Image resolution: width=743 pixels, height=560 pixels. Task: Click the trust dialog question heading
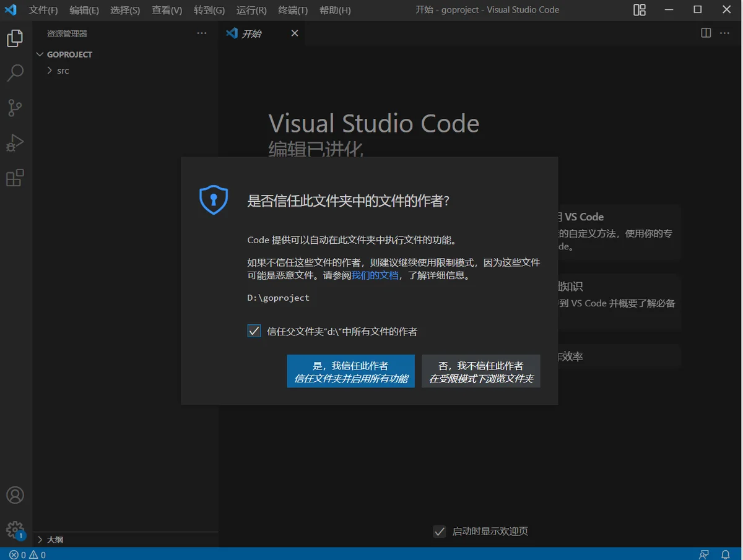[x=349, y=200]
